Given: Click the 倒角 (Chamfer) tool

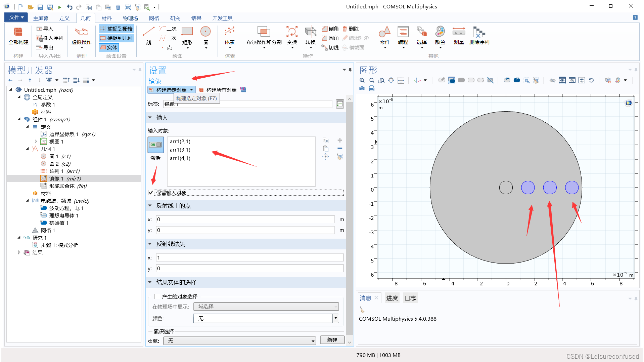Looking at the screenshot, I should (x=330, y=29).
